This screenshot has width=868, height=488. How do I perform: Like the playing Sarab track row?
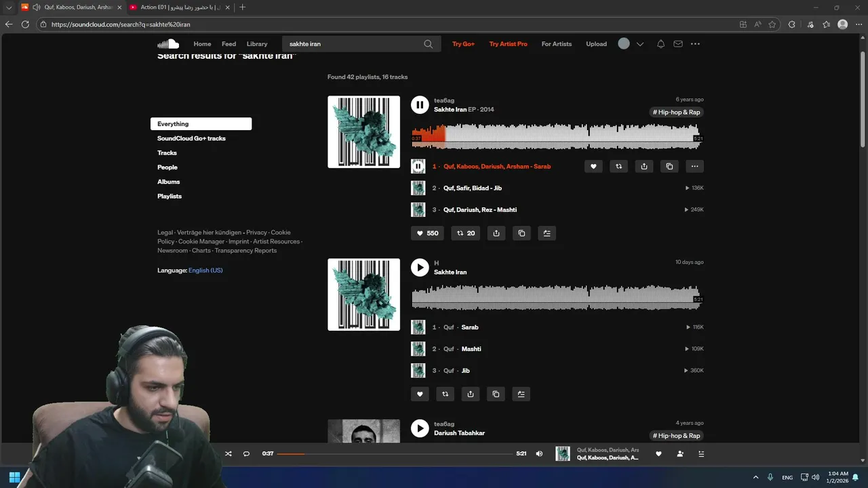tap(593, 166)
